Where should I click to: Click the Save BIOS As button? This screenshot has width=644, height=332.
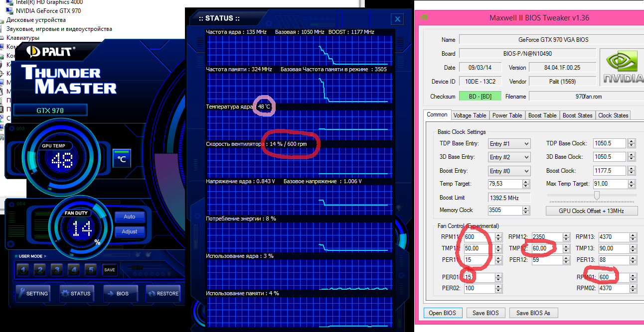point(533,313)
